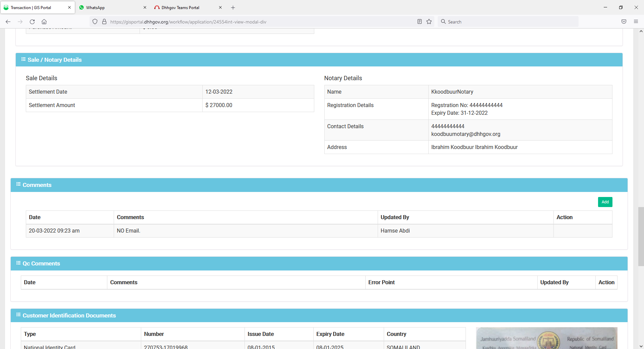This screenshot has height=349, width=644.
Task: Toggle reader view icon in address bar
Action: click(419, 22)
